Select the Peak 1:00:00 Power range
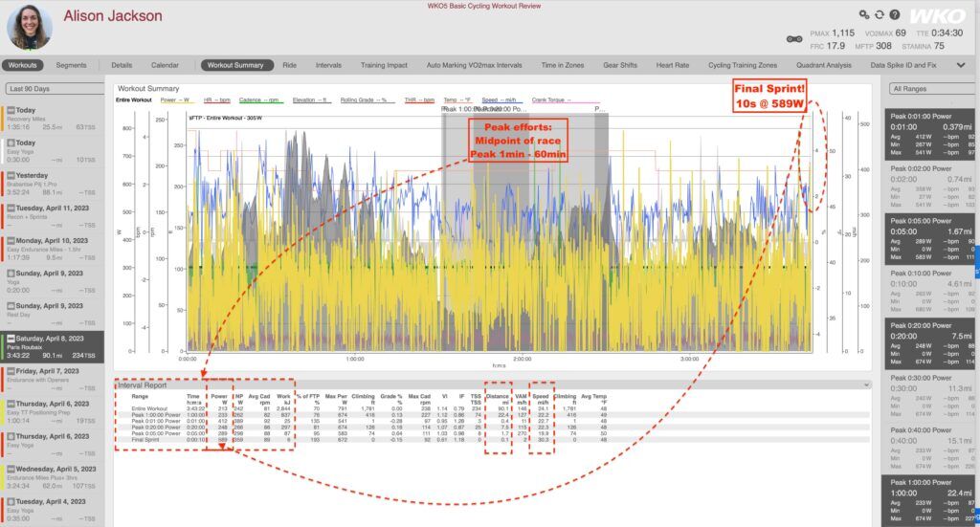The width and height of the screenshot is (980, 527). pos(930,501)
